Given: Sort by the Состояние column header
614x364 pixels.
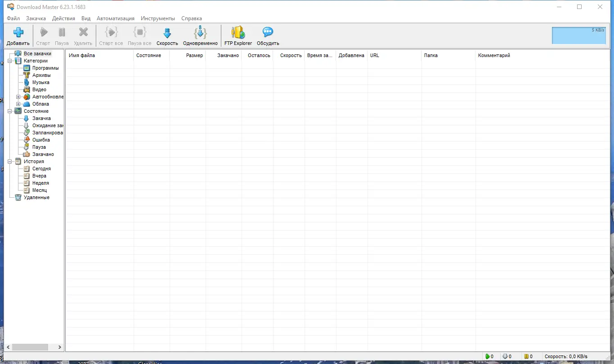Looking at the screenshot, I should point(152,55).
